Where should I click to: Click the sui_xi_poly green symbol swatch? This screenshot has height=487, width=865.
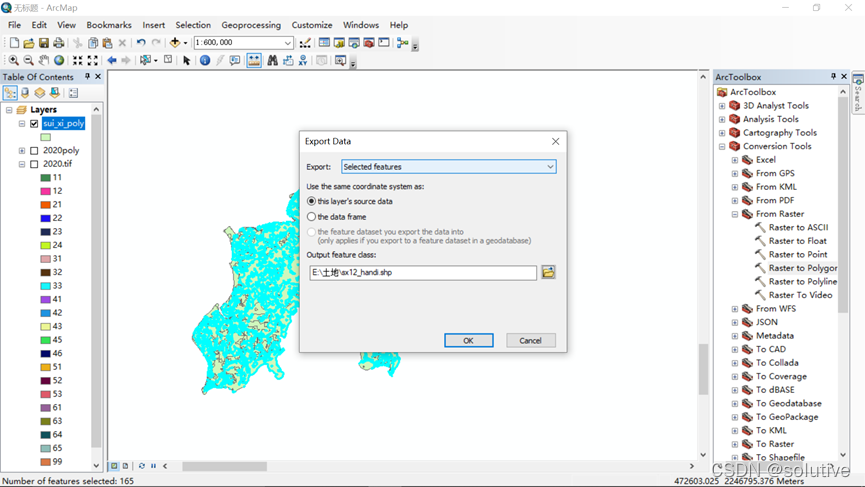tap(46, 137)
